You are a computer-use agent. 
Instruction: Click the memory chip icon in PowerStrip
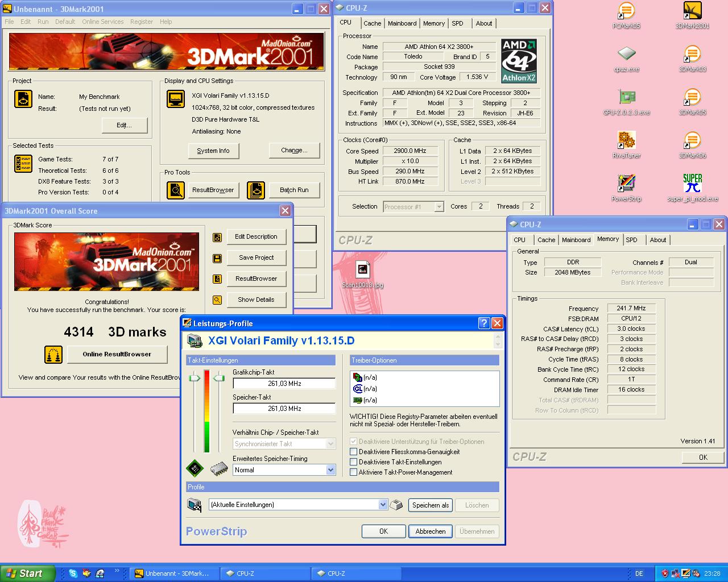(x=219, y=469)
